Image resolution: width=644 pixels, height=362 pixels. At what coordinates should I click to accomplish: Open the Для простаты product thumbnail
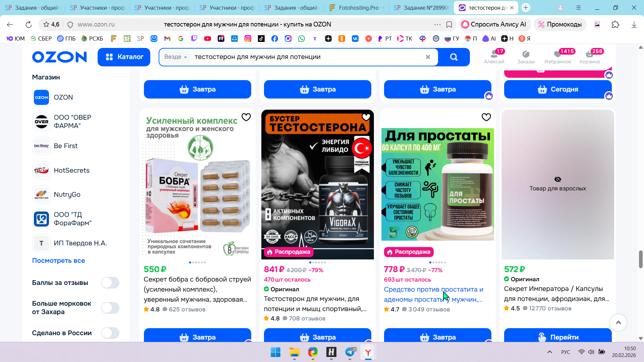[x=437, y=184]
